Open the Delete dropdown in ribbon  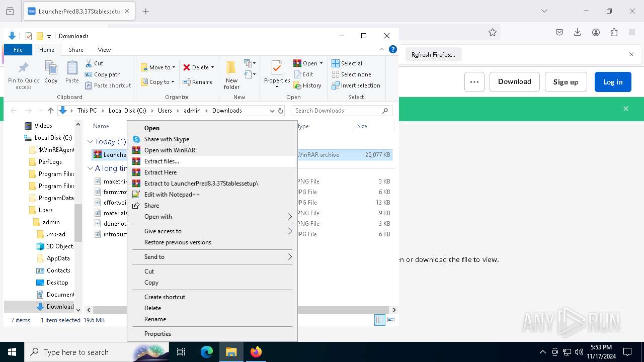[199, 67]
